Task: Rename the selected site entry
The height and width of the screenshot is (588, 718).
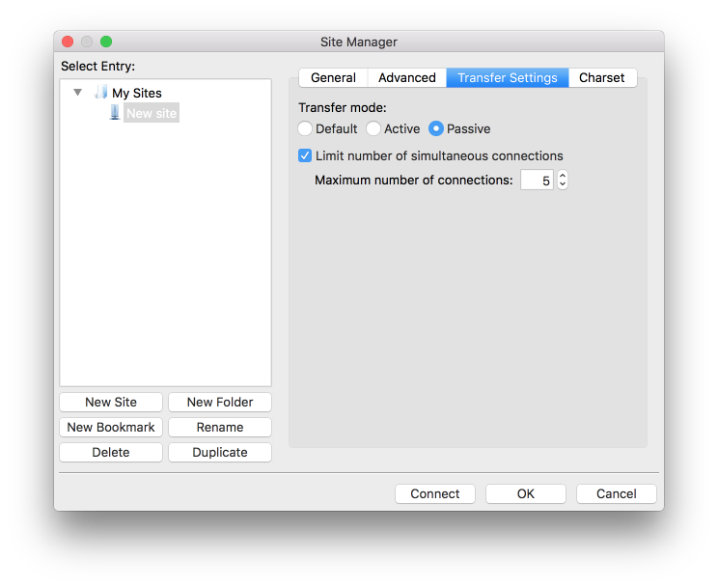Action: click(220, 427)
